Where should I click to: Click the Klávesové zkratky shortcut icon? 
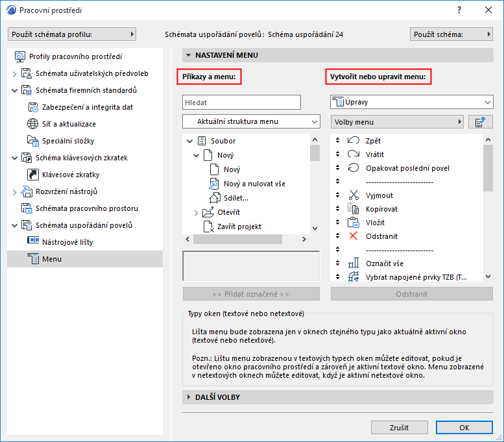pos(32,175)
